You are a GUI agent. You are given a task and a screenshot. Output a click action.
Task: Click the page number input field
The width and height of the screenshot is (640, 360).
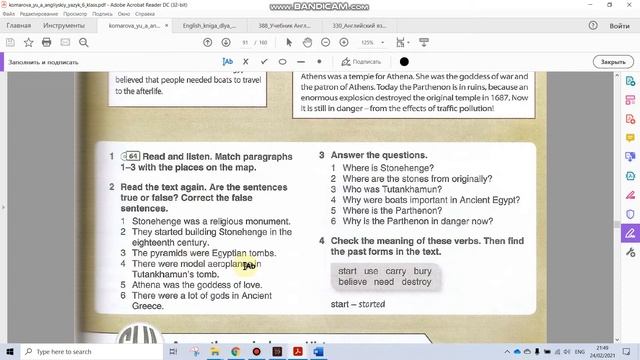pyautogui.click(x=245, y=42)
